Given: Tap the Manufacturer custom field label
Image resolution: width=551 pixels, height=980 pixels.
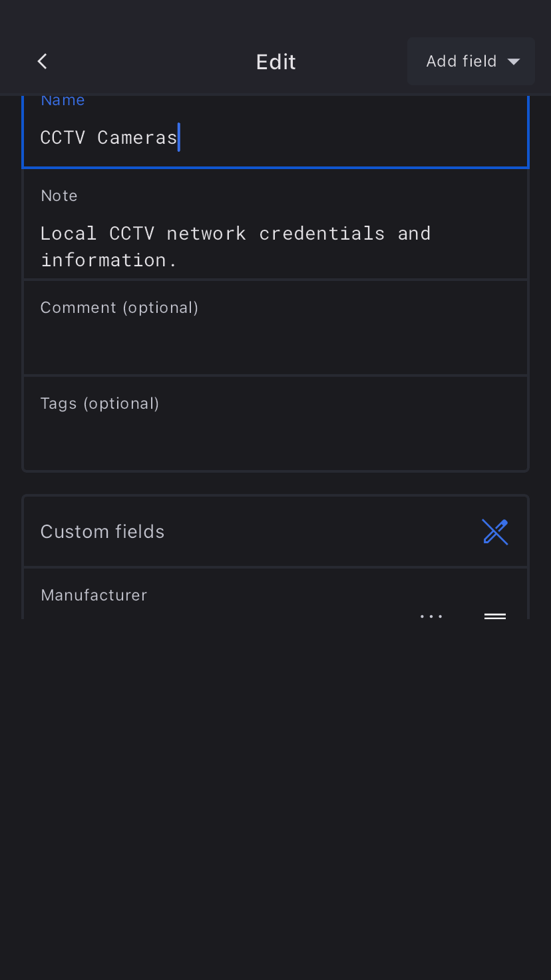Looking at the screenshot, I should tap(94, 595).
